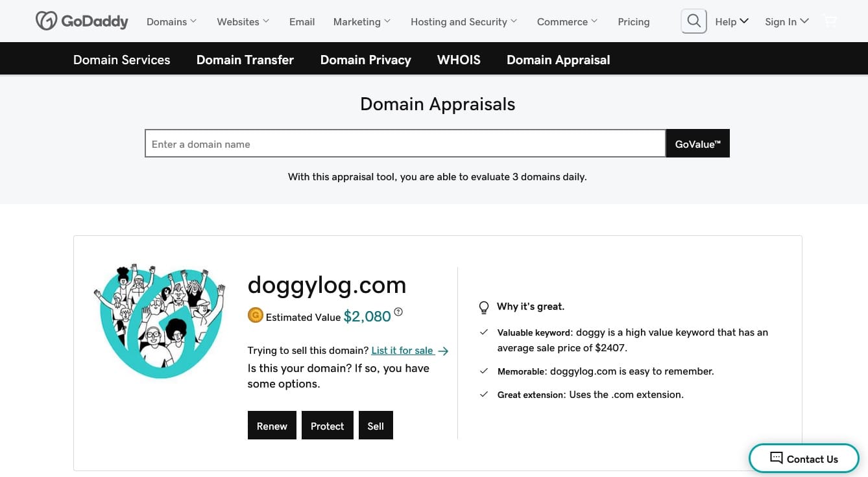Click the gold GoValue coin icon

pyautogui.click(x=255, y=316)
